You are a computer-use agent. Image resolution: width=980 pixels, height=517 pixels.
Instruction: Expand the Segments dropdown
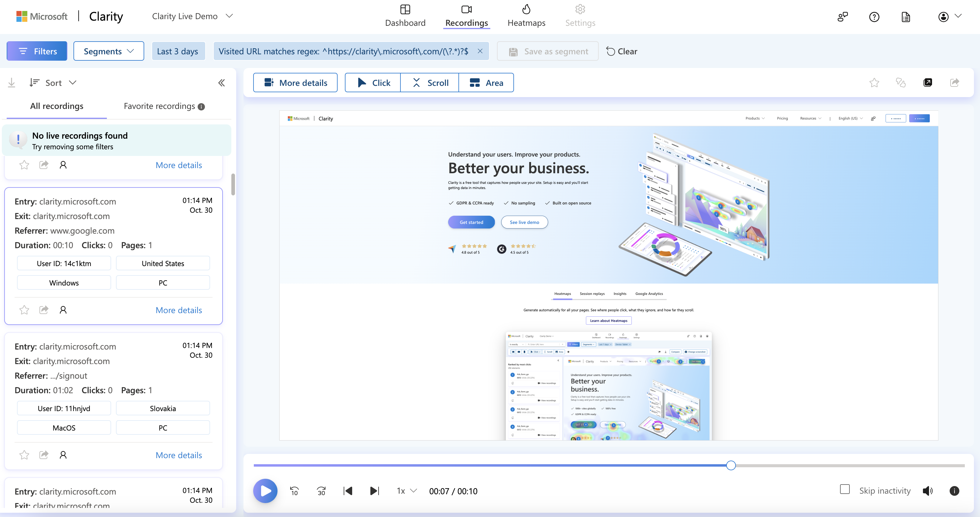pos(109,51)
